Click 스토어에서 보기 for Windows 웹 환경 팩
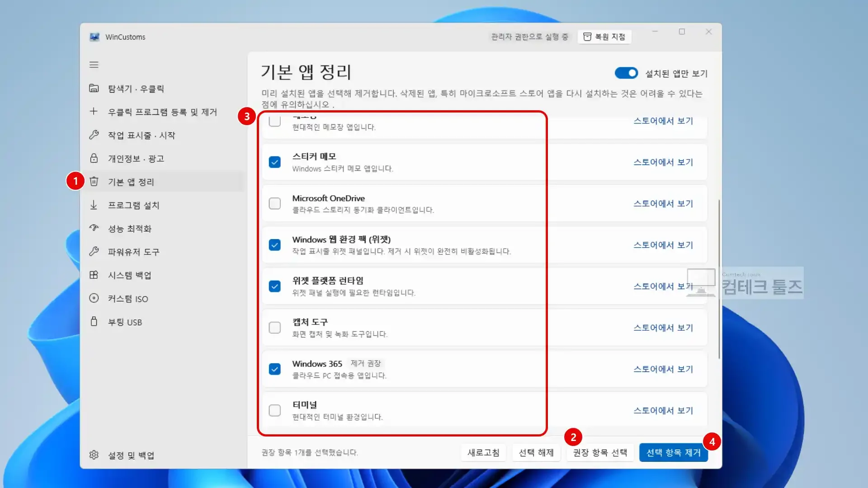Image resolution: width=868 pixels, height=488 pixels. click(x=663, y=245)
